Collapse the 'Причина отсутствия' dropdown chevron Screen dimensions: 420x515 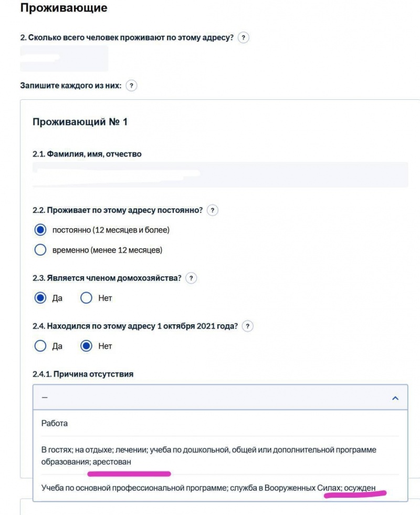[395, 398]
